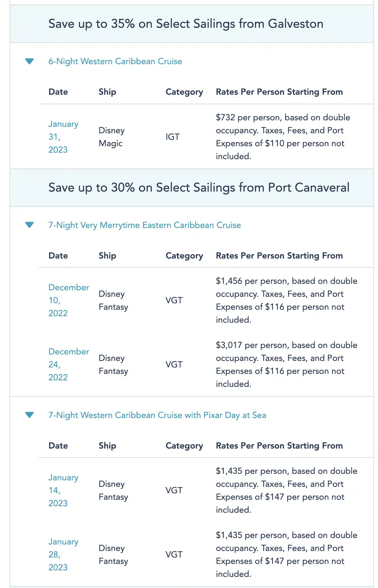Viewport: 378px width, 588px height.
Task: Click Disney Fantasy in the December 10 row
Action: [x=113, y=300]
